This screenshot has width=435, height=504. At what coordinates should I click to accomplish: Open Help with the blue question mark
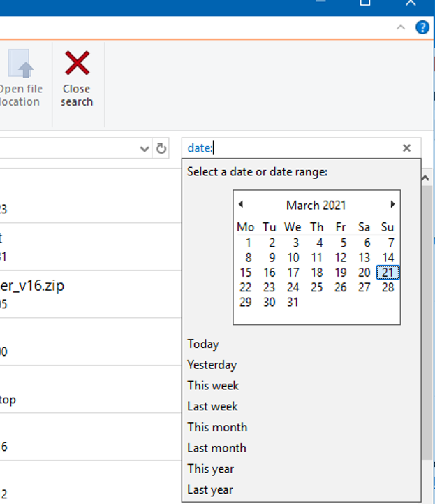click(x=422, y=28)
